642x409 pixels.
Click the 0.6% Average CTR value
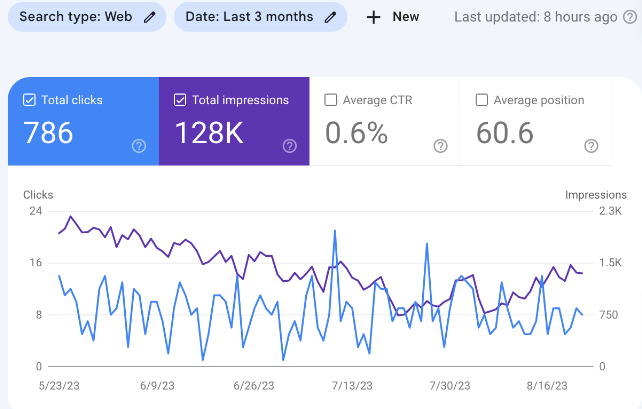(x=355, y=133)
